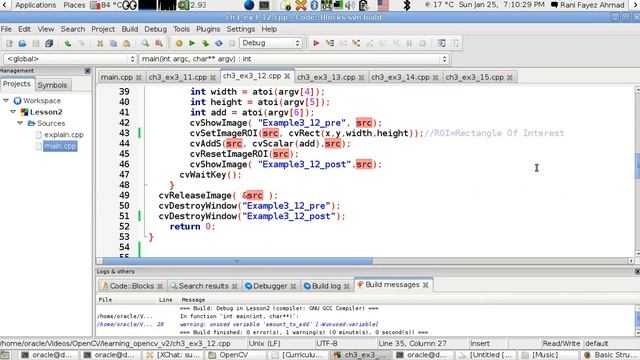This screenshot has width=640, height=360.
Task: Toggle code fold marker at line 53
Action: 146,237
